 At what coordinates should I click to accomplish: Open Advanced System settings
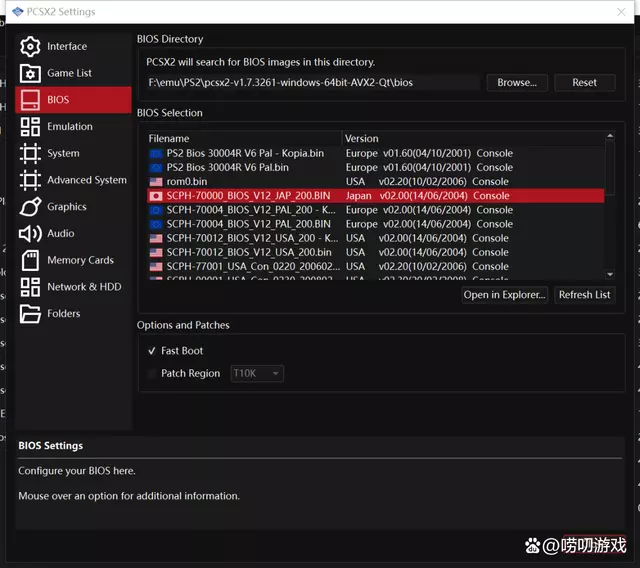point(73,180)
